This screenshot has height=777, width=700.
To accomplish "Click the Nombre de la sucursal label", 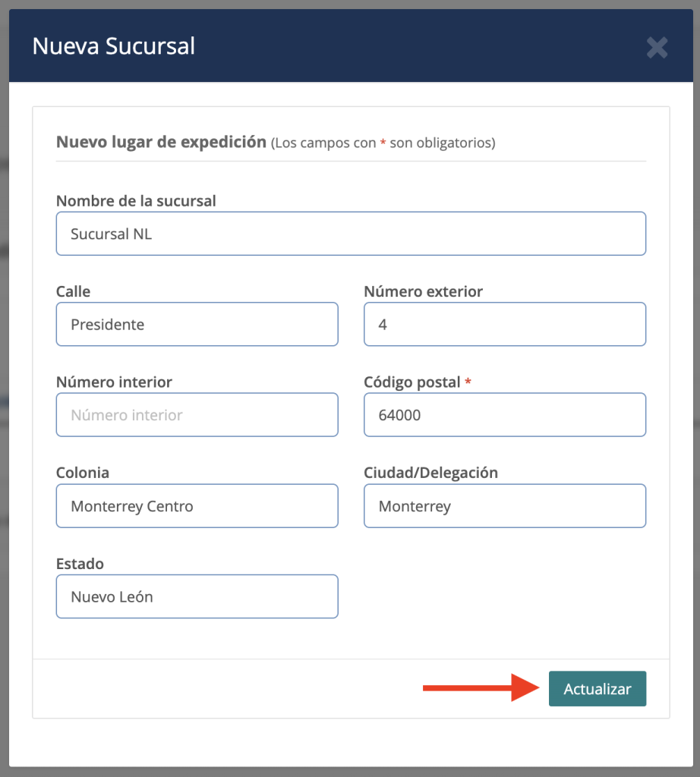I will (136, 200).
